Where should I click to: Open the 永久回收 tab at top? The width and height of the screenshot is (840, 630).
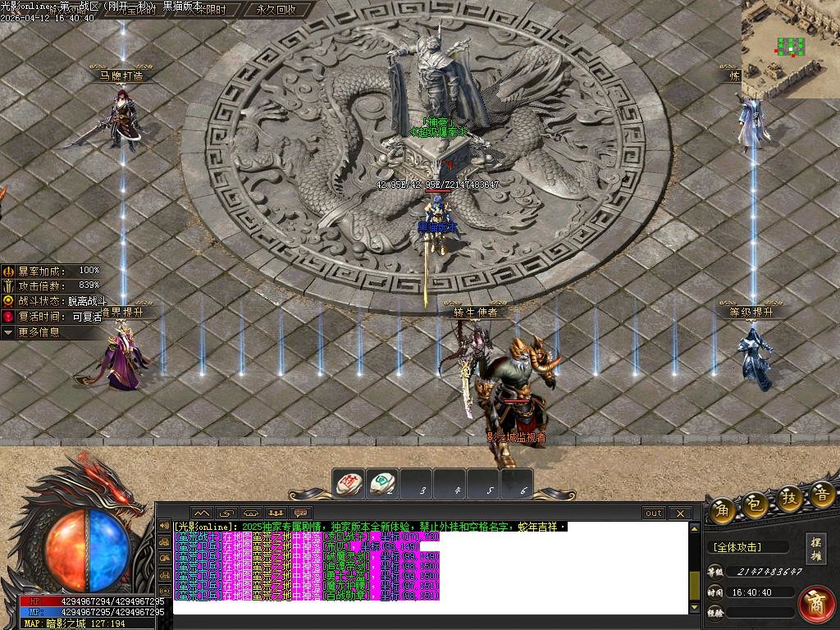(x=275, y=10)
